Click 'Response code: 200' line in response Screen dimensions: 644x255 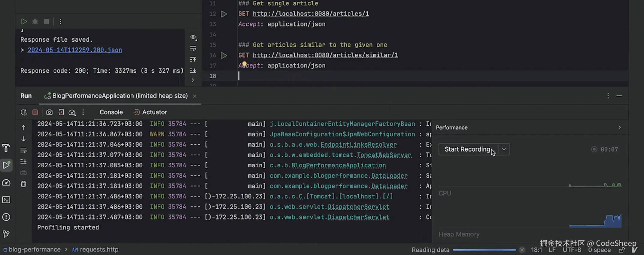coord(102,71)
